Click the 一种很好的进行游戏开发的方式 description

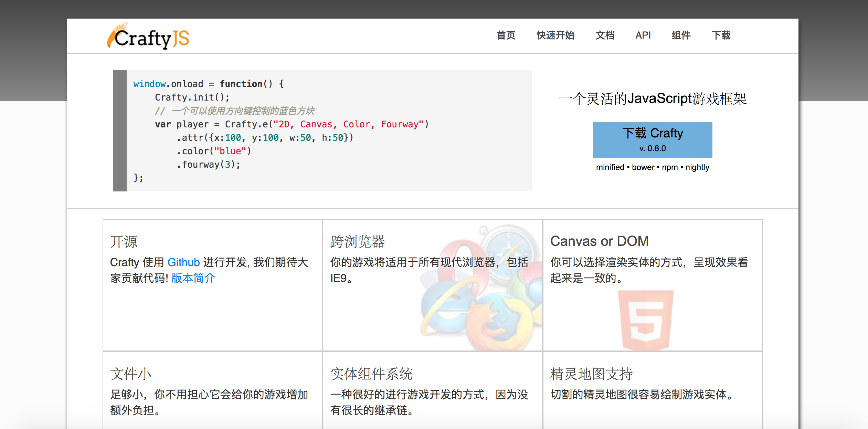coord(429,402)
